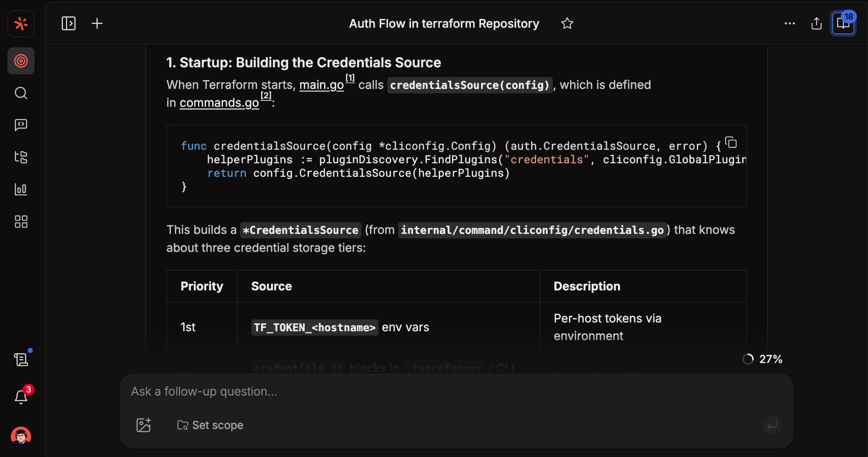The height and width of the screenshot is (457, 868).
Task: Click the TF_TOKEN_<hostname> code cell
Action: pyautogui.click(x=314, y=327)
